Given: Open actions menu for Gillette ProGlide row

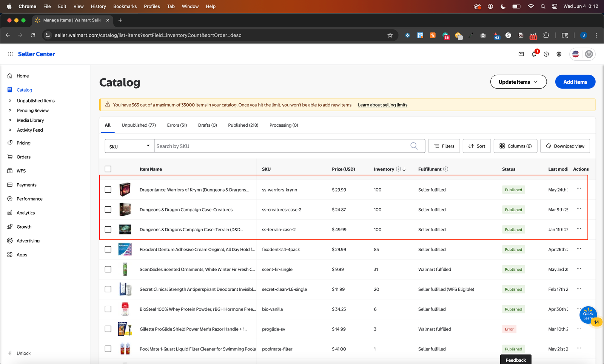Looking at the screenshot, I should [x=579, y=328].
